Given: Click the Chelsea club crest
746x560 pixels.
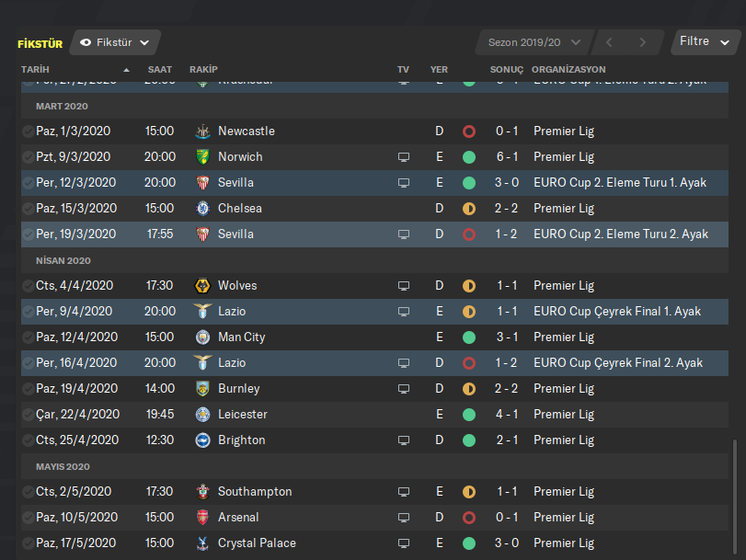Looking at the screenshot, I should click(202, 209).
